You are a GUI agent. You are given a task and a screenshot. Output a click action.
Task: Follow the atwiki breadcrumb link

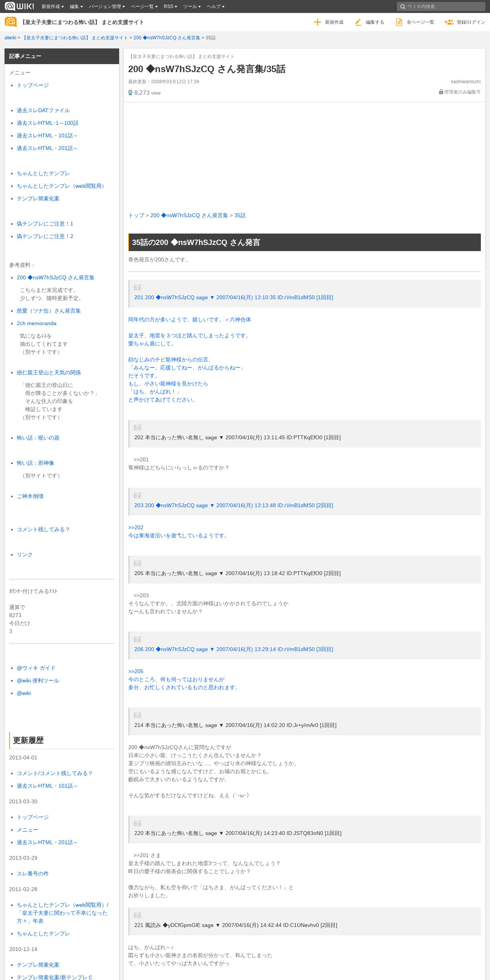10,38
